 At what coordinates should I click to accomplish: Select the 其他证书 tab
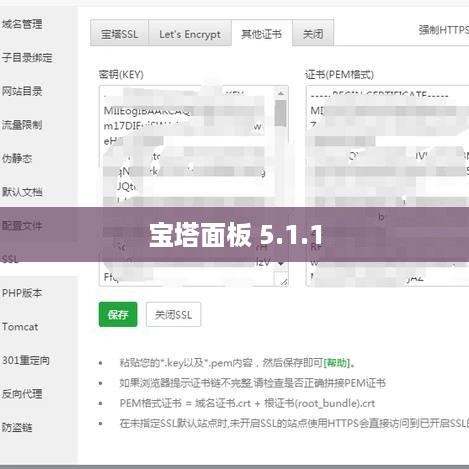(x=262, y=33)
